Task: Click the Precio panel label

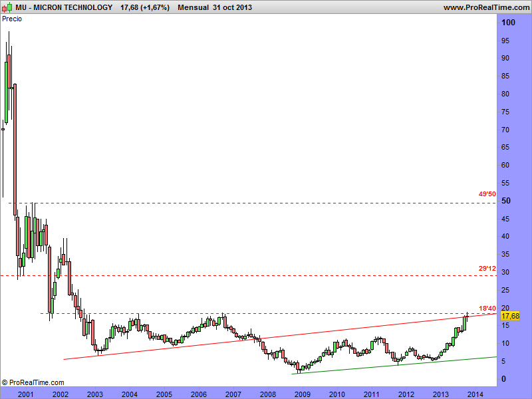Action: pyautogui.click(x=12, y=19)
